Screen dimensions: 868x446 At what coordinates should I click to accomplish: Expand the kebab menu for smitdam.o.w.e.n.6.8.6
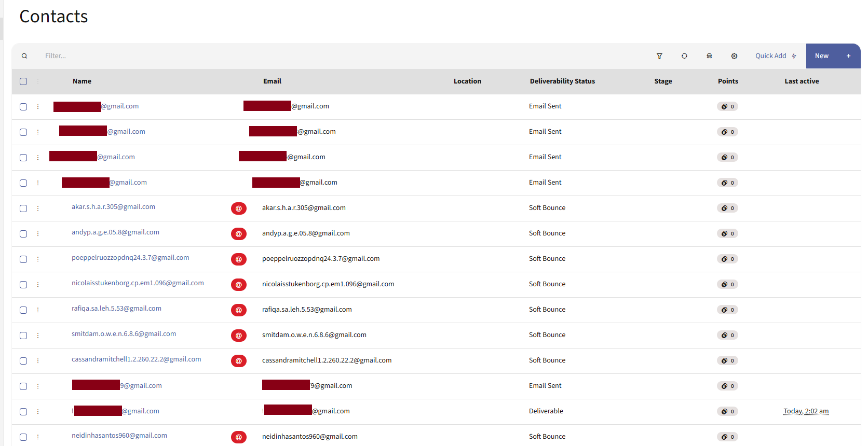coord(38,335)
